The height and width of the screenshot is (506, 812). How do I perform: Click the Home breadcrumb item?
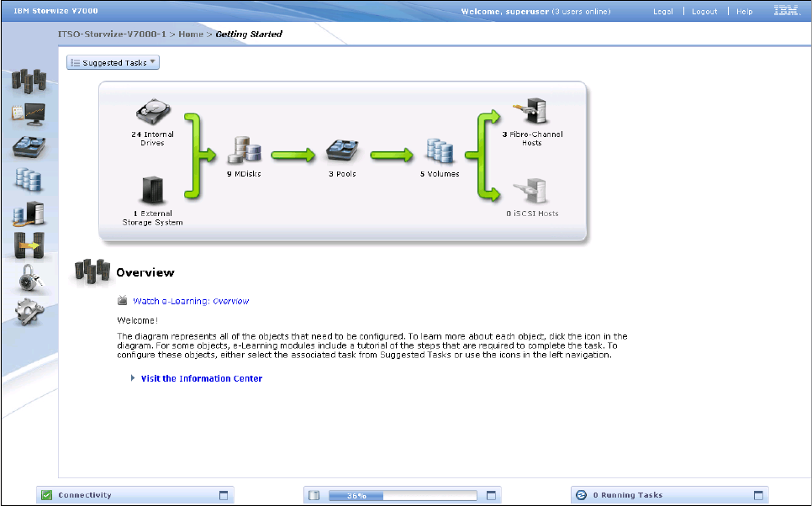[190, 34]
